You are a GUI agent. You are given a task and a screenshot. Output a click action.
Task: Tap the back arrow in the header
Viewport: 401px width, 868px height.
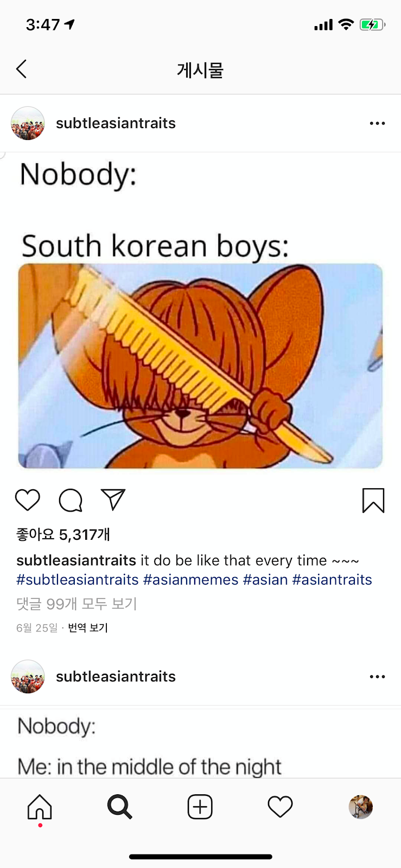point(21,69)
